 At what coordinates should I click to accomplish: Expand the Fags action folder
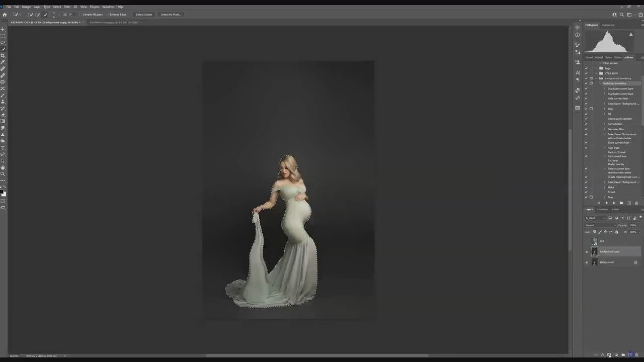click(596, 68)
